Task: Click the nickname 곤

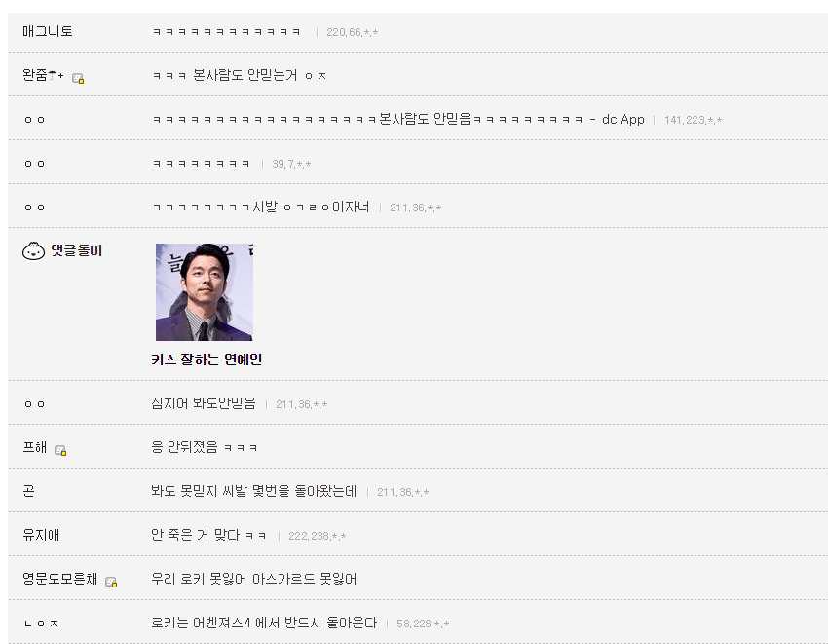Action: [28, 491]
